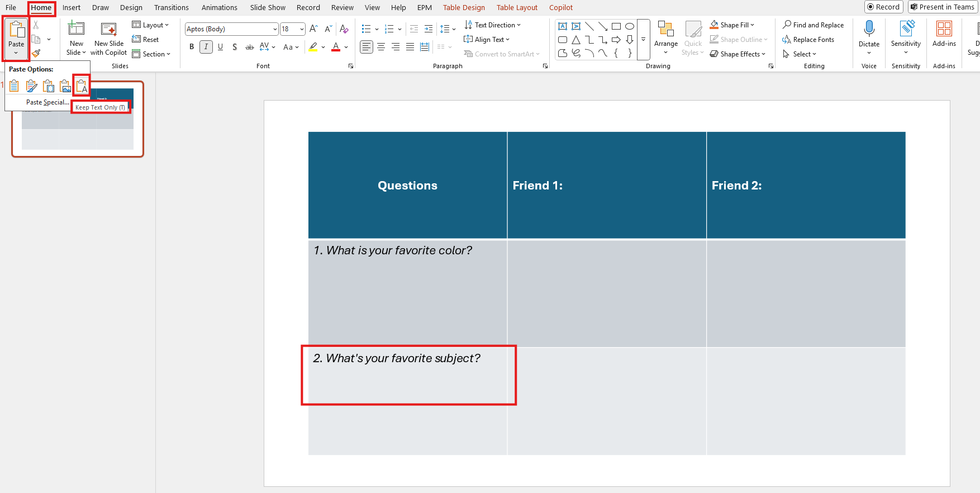The height and width of the screenshot is (493, 980).
Task: Pick the down arrow shape
Action: pos(630,40)
